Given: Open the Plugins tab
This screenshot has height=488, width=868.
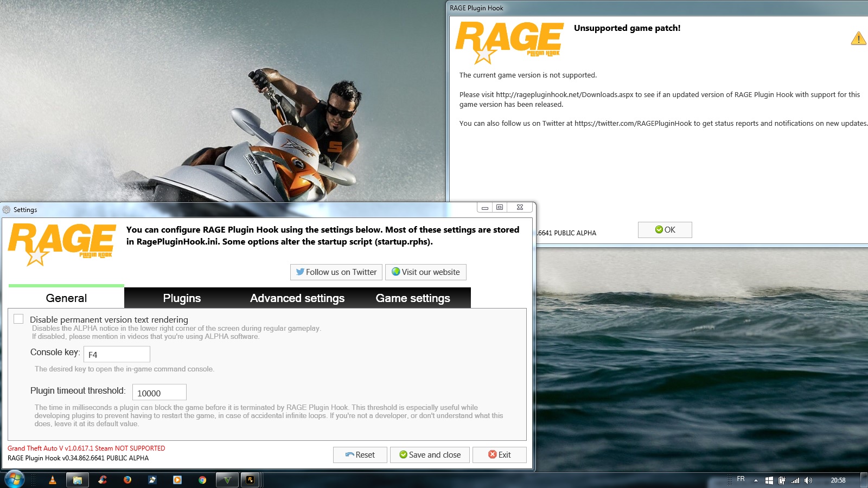Looking at the screenshot, I should 182,298.
